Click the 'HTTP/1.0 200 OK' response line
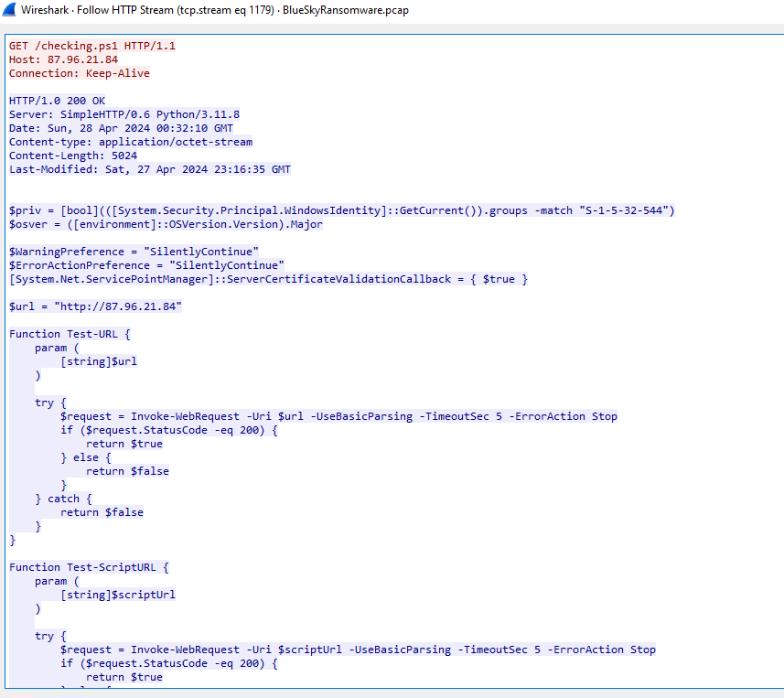The height and width of the screenshot is (698, 784). [x=57, y=101]
